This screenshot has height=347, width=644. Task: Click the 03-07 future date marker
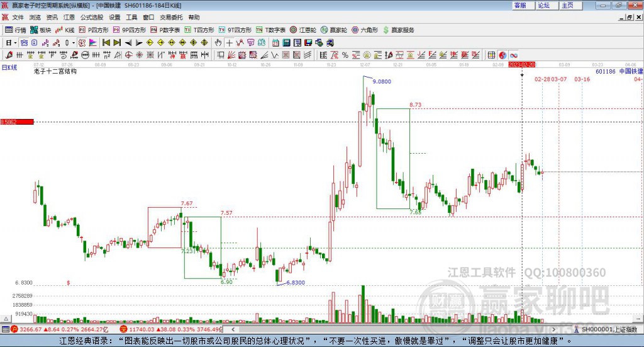click(x=559, y=79)
